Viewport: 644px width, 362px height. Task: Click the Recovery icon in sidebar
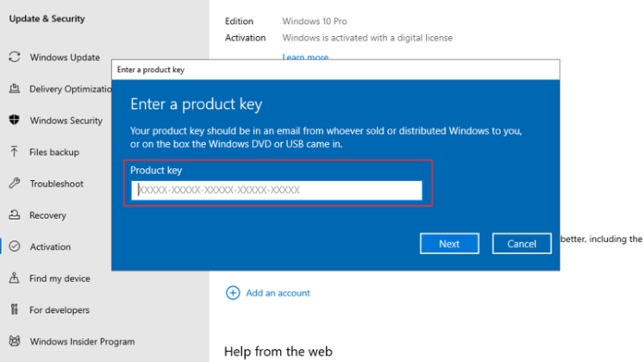click(x=14, y=215)
